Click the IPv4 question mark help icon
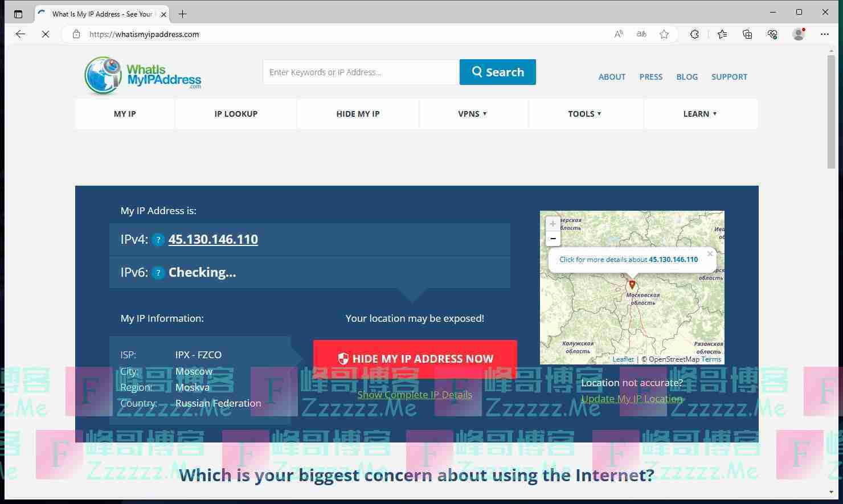 tap(158, 240)
